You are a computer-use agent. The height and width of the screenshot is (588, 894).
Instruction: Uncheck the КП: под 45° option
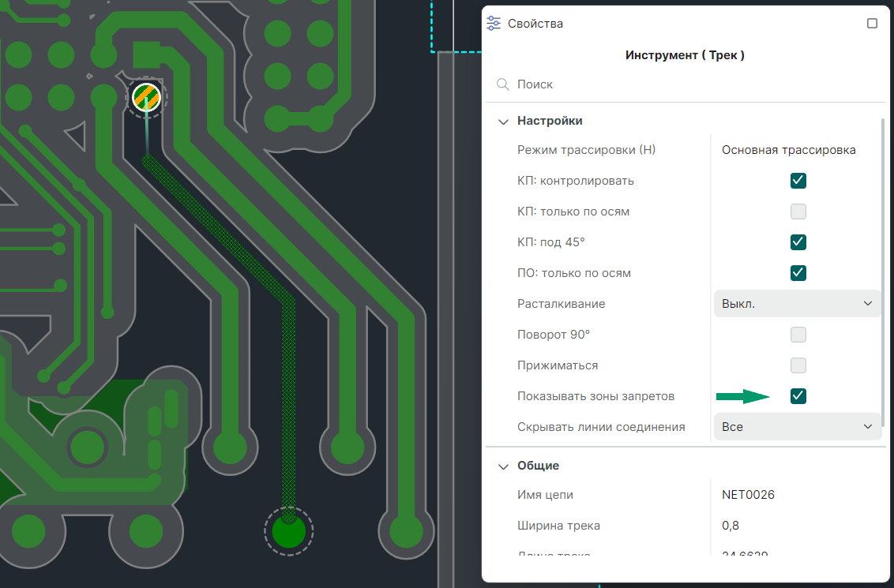(x=798, y=242)
